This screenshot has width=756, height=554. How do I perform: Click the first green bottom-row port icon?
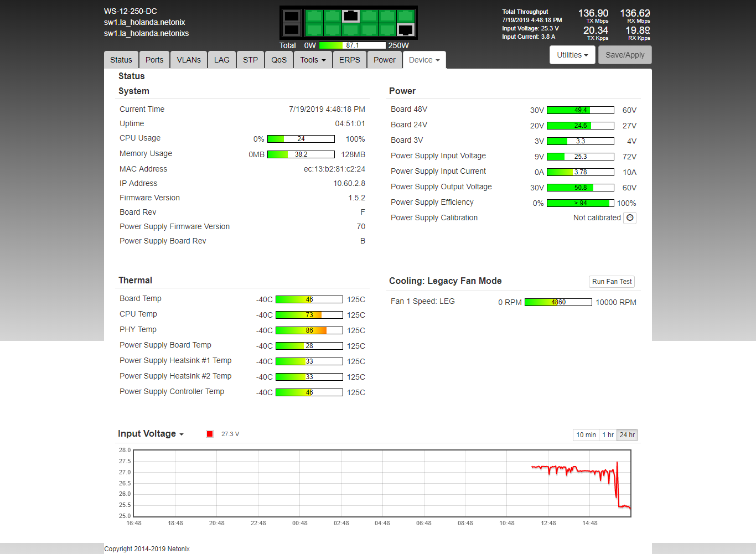314,30
